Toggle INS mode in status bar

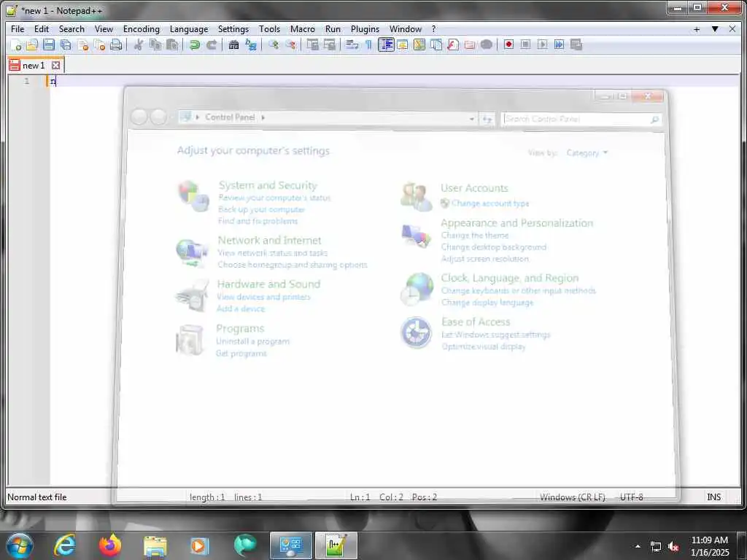coord(713,497)
